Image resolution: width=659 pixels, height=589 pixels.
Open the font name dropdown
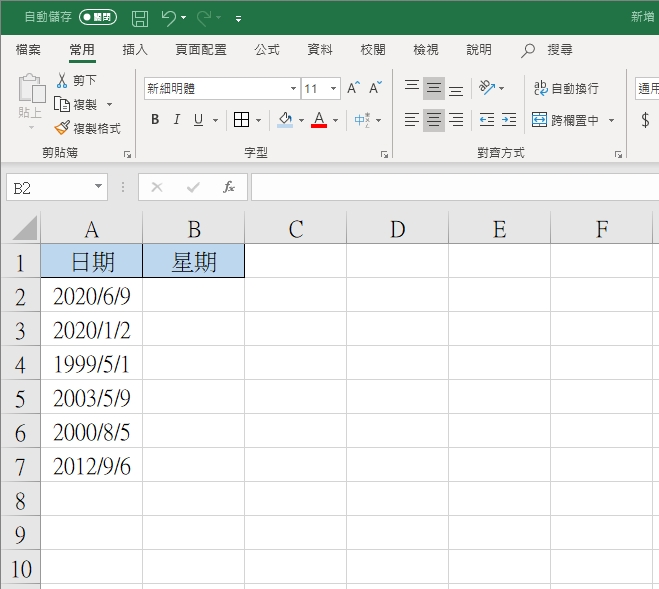pos(293,88)
